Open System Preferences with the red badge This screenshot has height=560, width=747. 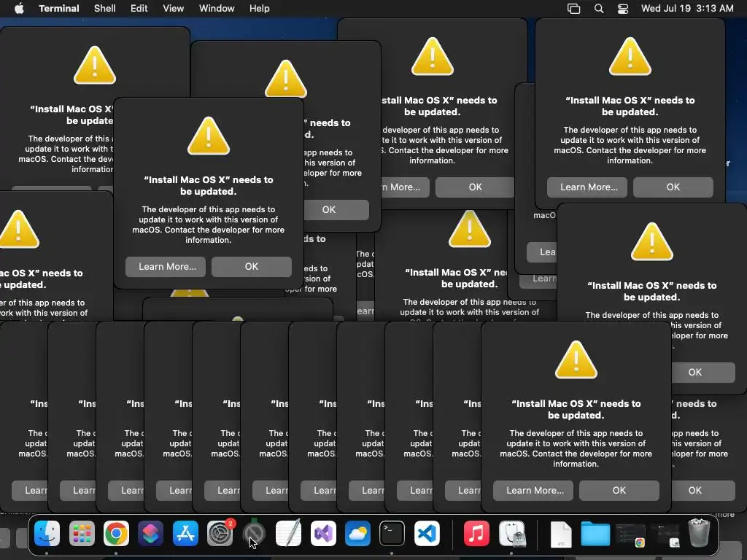tap(220, 533)
